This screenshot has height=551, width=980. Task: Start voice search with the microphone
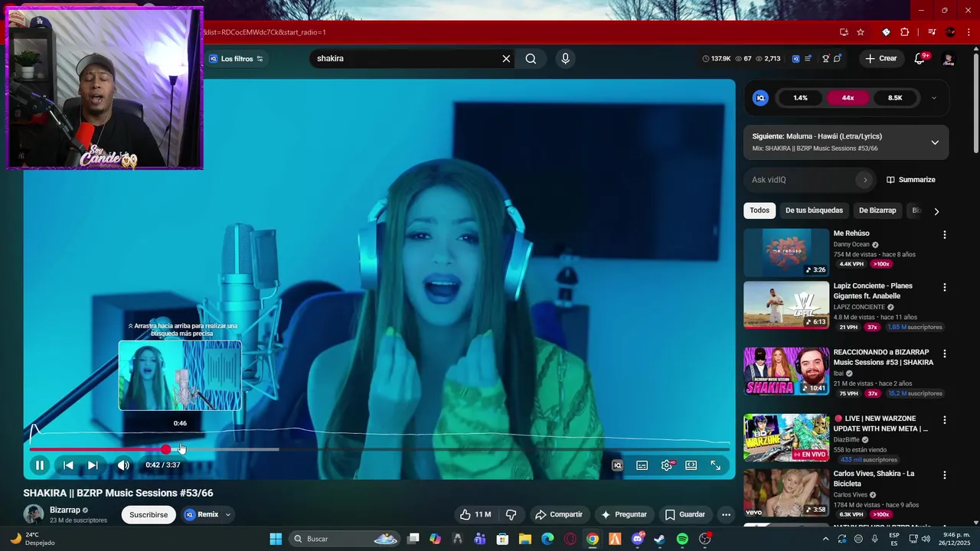tap(565, 59)
